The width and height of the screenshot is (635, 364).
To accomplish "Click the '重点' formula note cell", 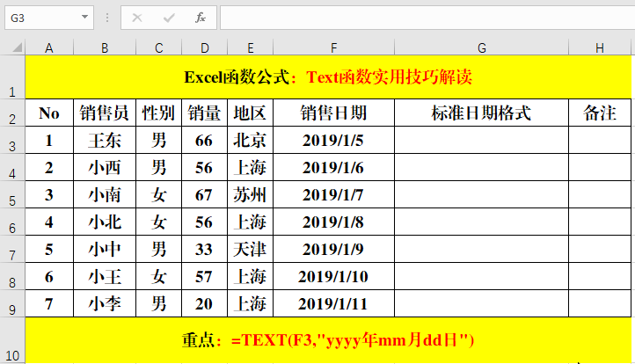I will click(328, 340).
